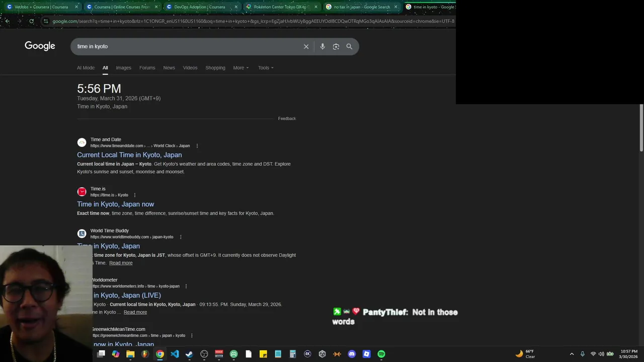Open the weather widget showing 66°F Clear
Viewport: 644px width, 362px height.
tap(525, 354)
